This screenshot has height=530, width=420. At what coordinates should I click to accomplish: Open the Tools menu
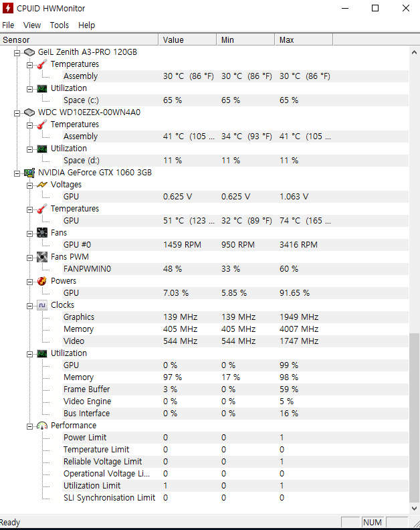pyautogui.click(x=59, y=25)
